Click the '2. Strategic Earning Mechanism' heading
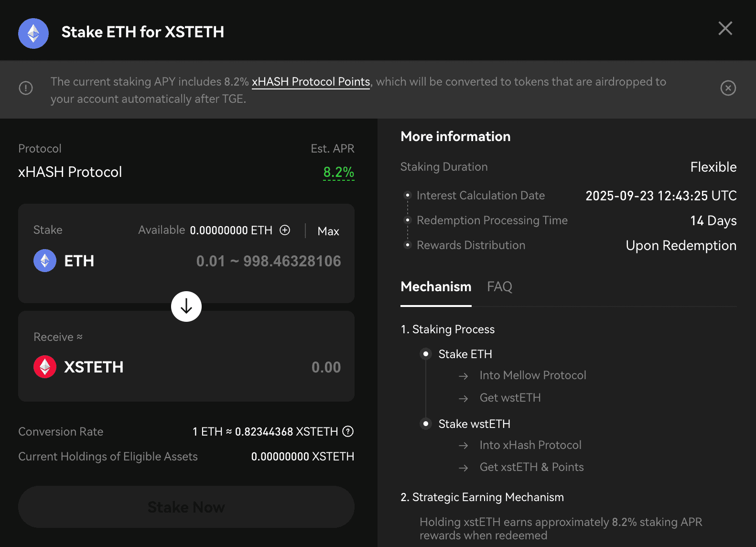Viewport: 756px width, 547px height. (x=482, y=497)
